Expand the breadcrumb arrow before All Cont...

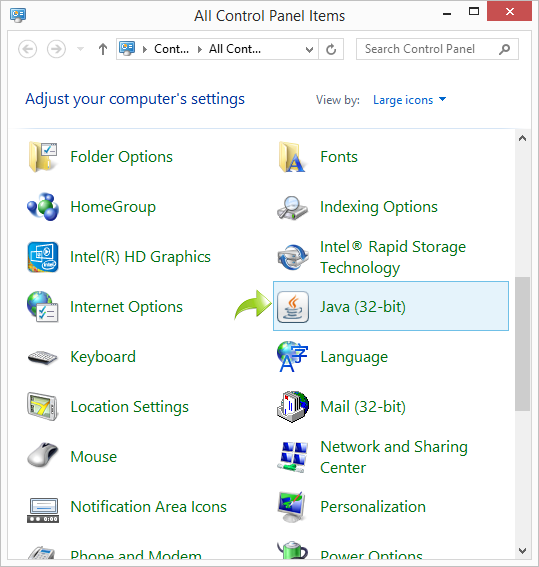tap(199, 49)
